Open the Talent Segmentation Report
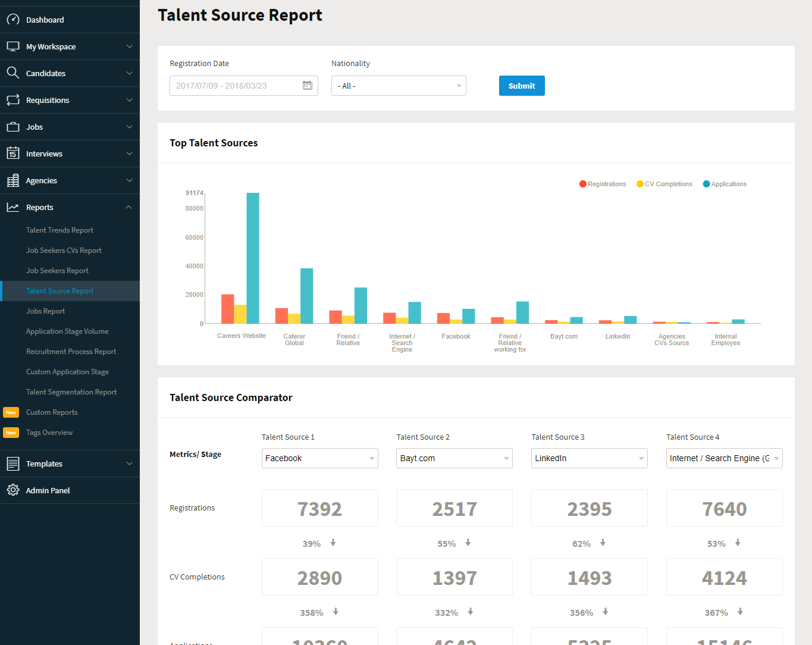 tap(71, 392)
